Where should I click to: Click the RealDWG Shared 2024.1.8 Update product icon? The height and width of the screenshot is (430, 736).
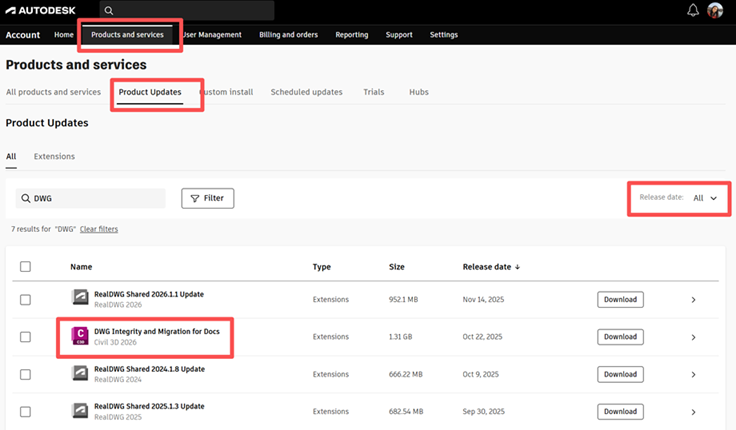80,373
